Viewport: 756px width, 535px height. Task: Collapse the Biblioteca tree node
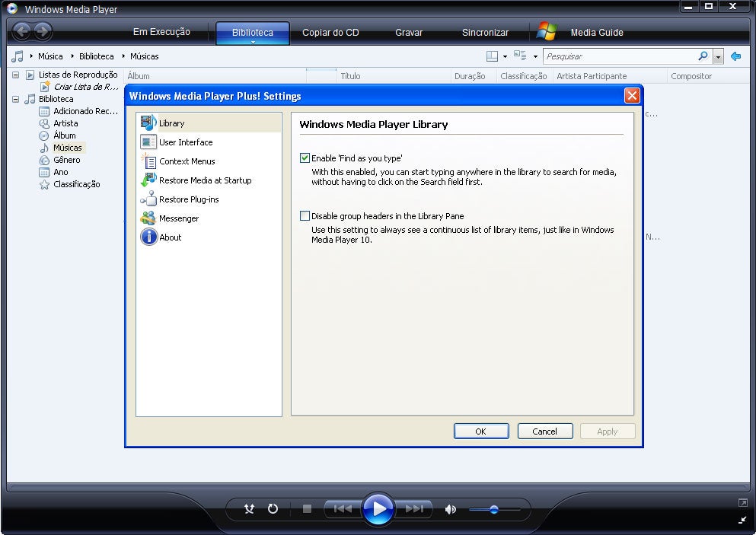[x=15, y=99]
